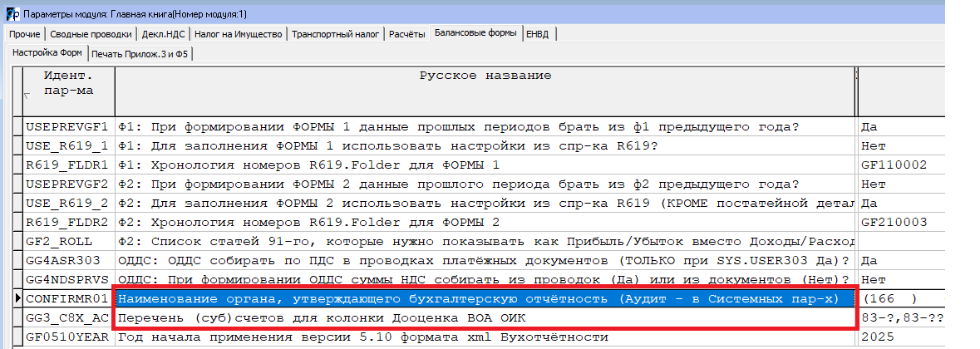980x349 pixels.
Task: Go to the Налог на Имущество tab
Action: (x=239, y=34)
